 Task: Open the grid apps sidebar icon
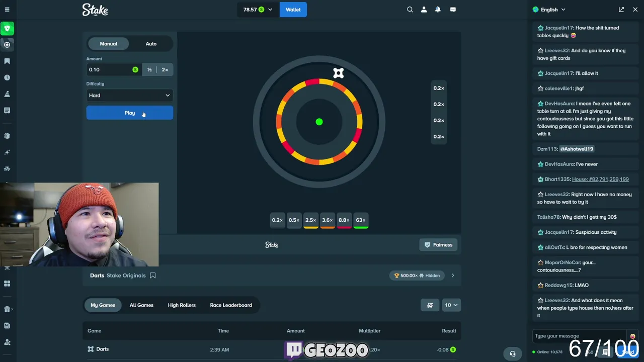[x=7, y=284]
